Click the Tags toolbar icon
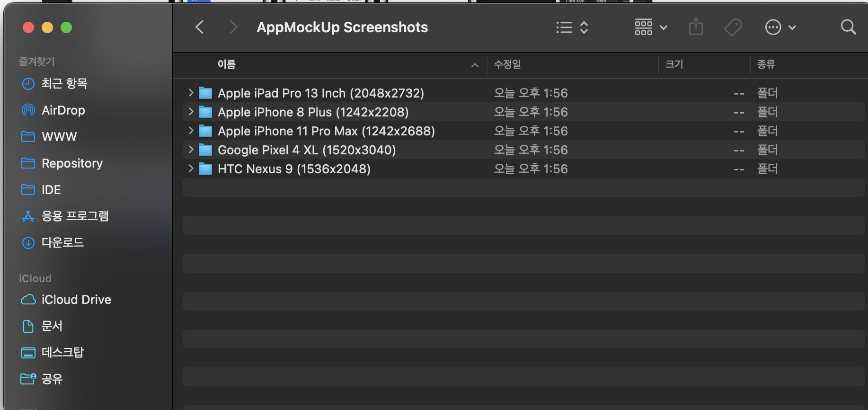Image resolution: width=868 pixels, height=410 pixels. point(733,27)
